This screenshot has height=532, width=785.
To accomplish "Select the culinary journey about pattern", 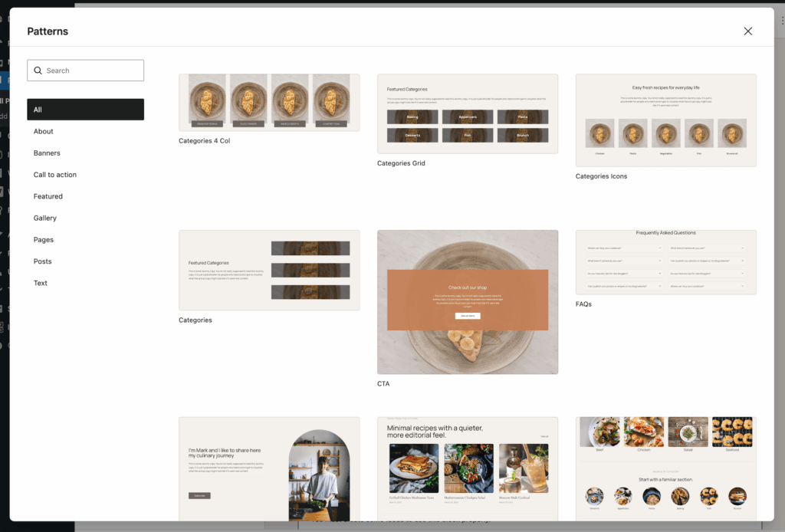I will (269, 468).
